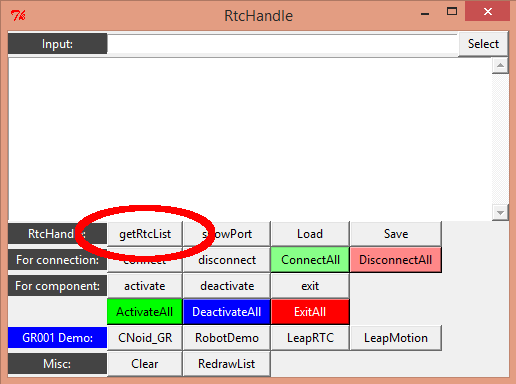Maximize the RtcHandle window

(x=452, y=12)
